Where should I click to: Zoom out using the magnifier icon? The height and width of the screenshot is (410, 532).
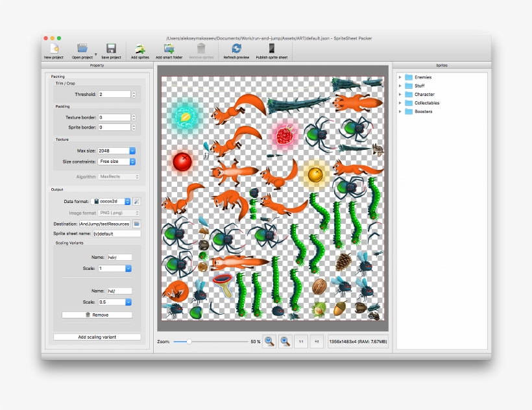[x=269, y=341]
